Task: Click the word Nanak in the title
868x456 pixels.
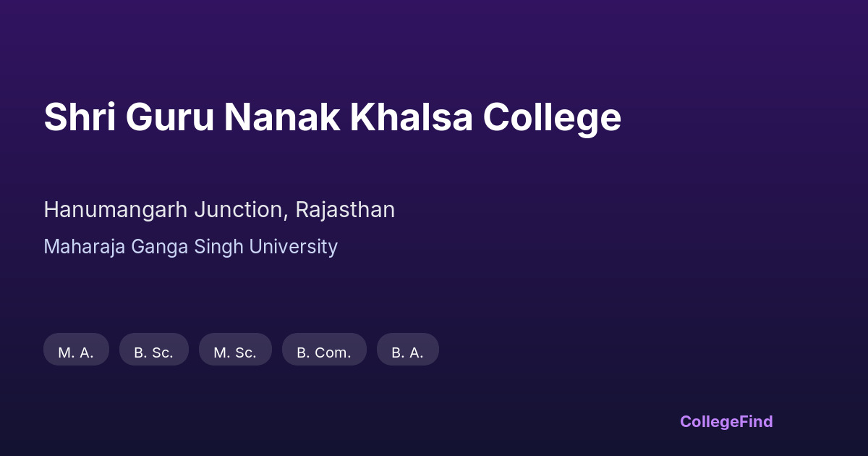Action: pos(282,117)
